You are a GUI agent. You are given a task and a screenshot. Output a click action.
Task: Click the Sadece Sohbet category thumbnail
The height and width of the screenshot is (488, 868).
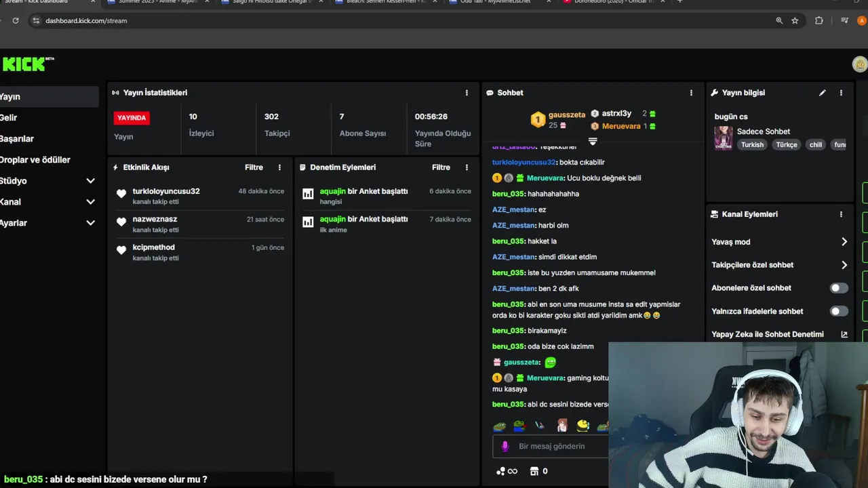724,138
